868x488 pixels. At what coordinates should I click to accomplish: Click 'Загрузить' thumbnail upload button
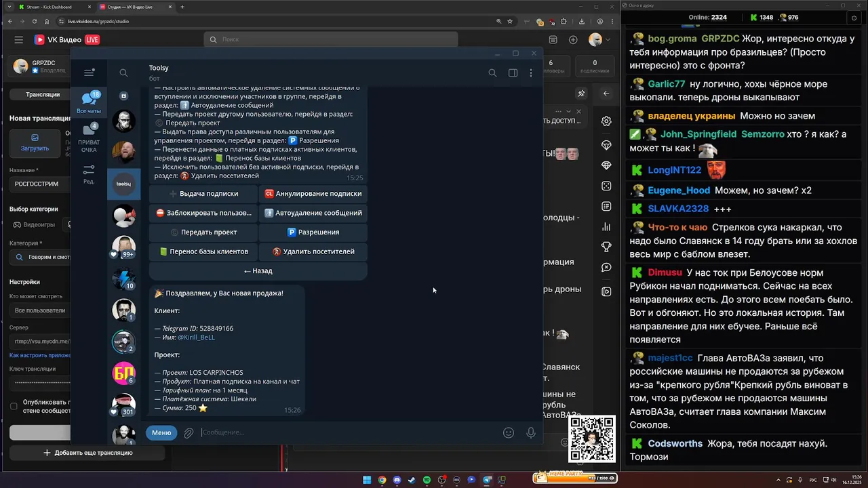pyautogui.click(x=35, y=143)
